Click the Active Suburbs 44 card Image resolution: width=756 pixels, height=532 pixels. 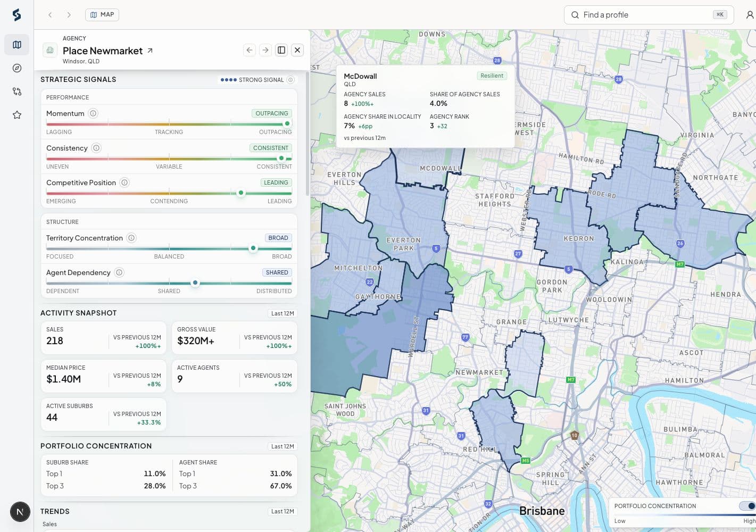104,414
